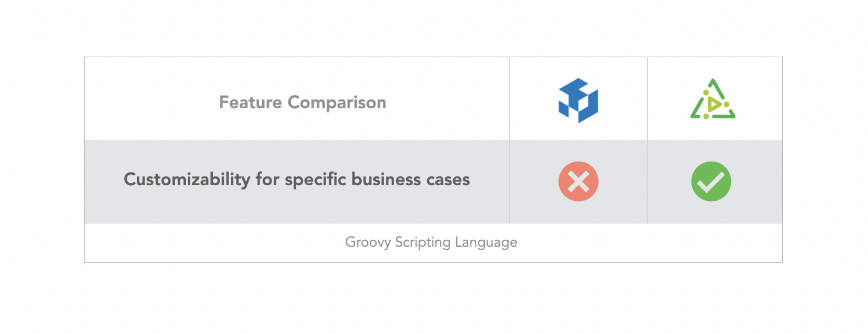Click the Groovy Scripting Language caption
The image size is (868, 333).
(431, 242)
